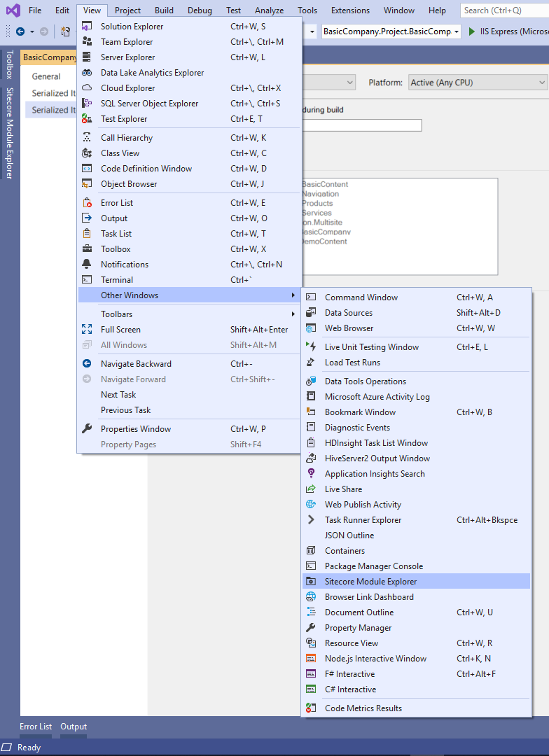
Task: Click the Terminal icon
Action: (87, 279)
